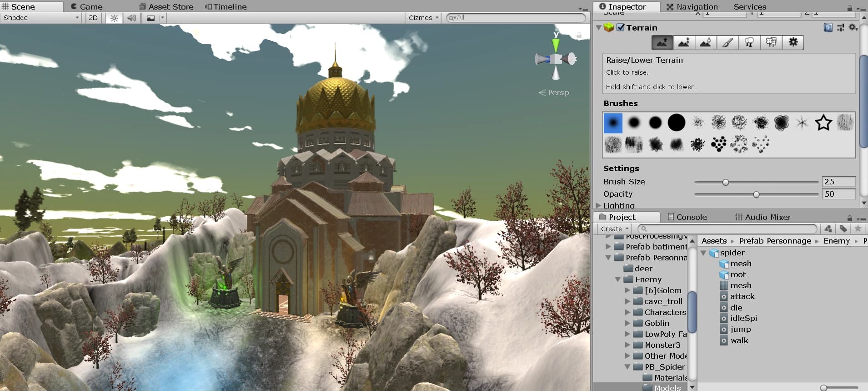Toggle the 2D scene view mode

[x=93, y=18]
